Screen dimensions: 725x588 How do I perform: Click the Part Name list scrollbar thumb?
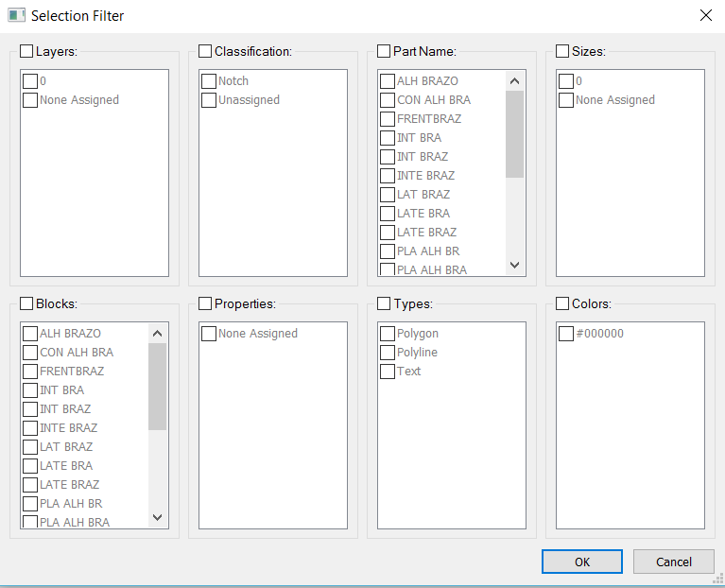point(514,134)
